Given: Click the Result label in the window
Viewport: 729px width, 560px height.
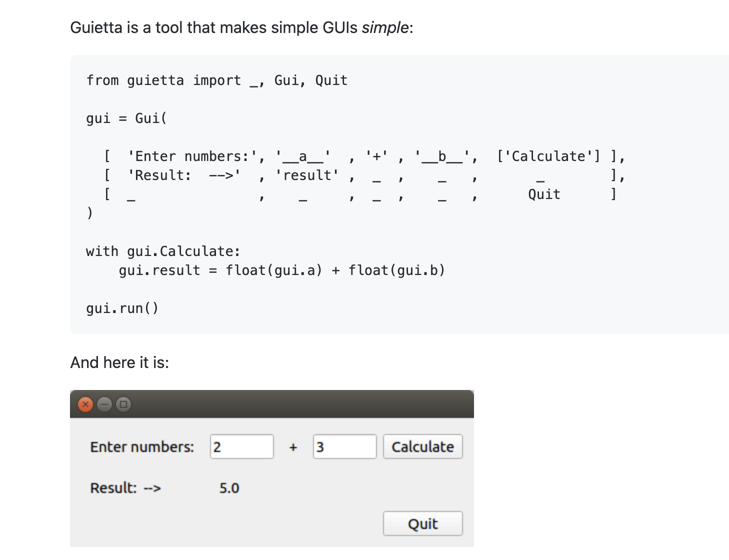Looking at the screenshot, I should 112,488.
